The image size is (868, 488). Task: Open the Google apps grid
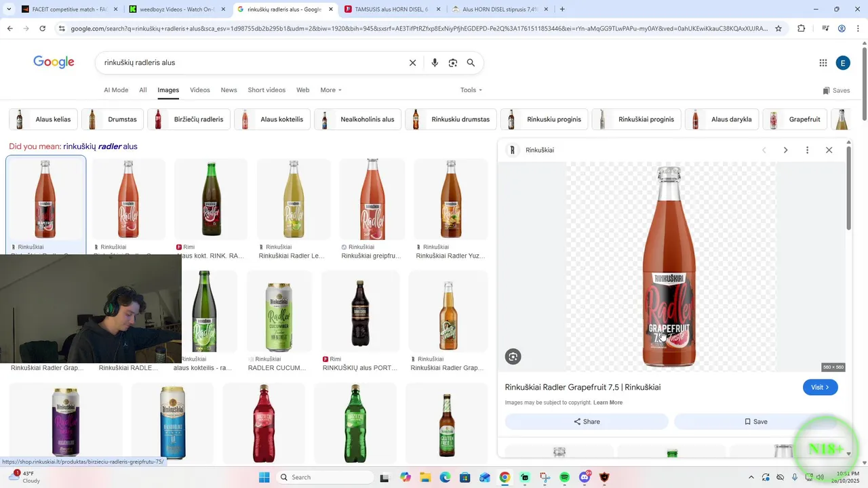[x=823, y=63]
